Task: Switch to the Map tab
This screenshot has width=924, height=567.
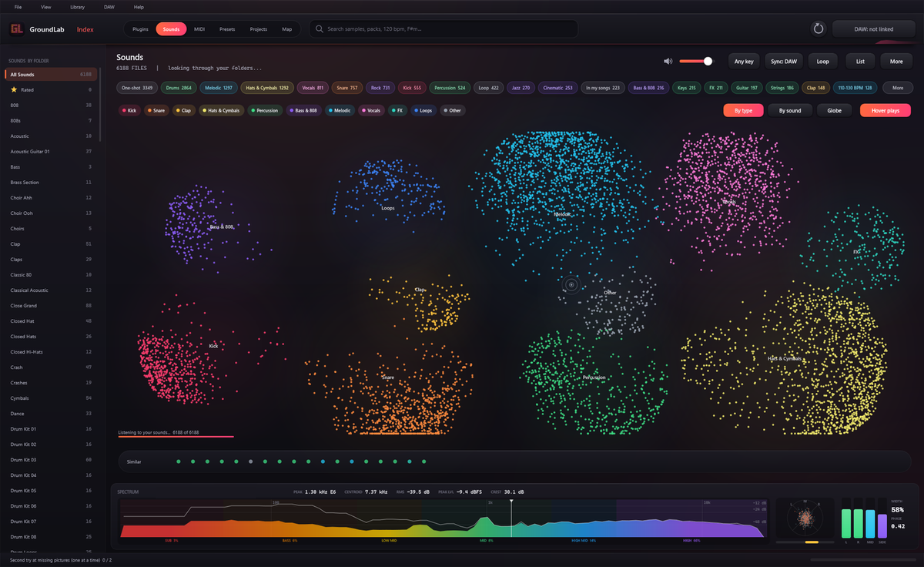Action: (287, 29)
